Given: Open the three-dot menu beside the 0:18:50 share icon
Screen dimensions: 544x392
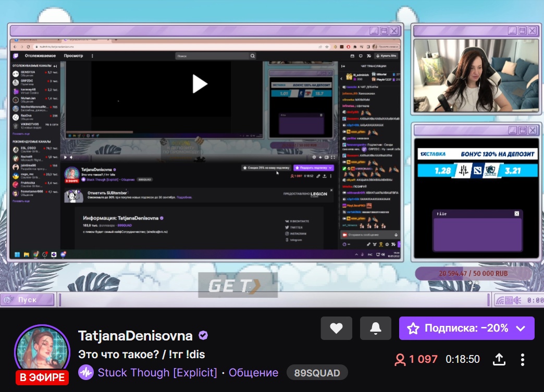Looking at the screenshot, I should pyautogui.click(x=523, y=359).
